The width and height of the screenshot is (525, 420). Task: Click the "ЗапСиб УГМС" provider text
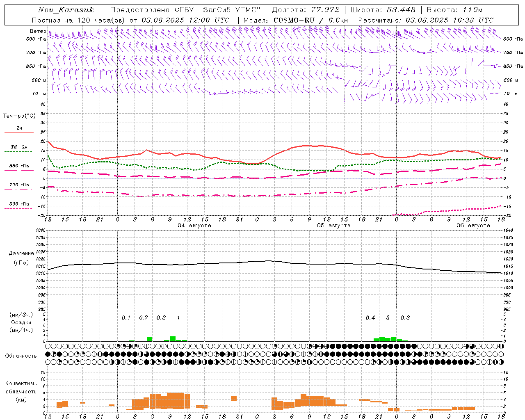point(230,10)
